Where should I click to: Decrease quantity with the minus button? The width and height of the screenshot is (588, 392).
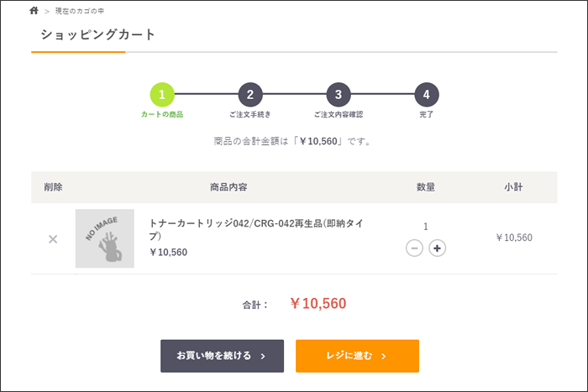(x=414, y=248)
